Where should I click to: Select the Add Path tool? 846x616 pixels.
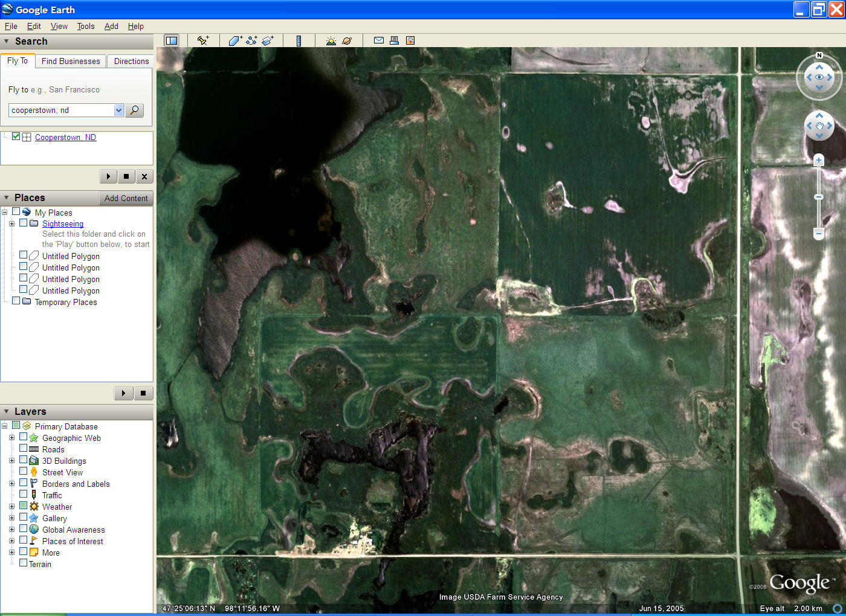251,40
